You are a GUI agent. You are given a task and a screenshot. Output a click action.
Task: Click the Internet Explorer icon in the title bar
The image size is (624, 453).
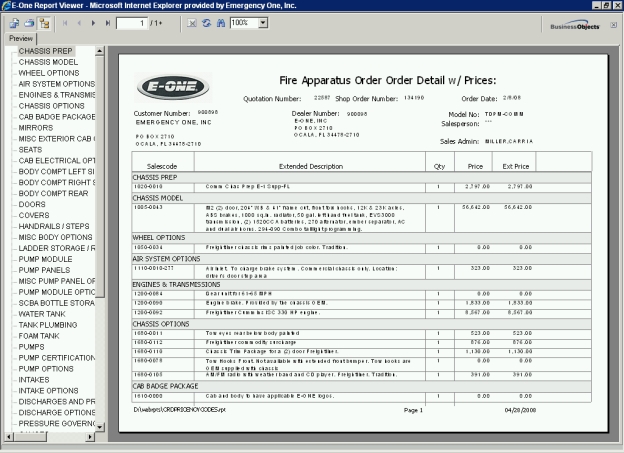6,5
